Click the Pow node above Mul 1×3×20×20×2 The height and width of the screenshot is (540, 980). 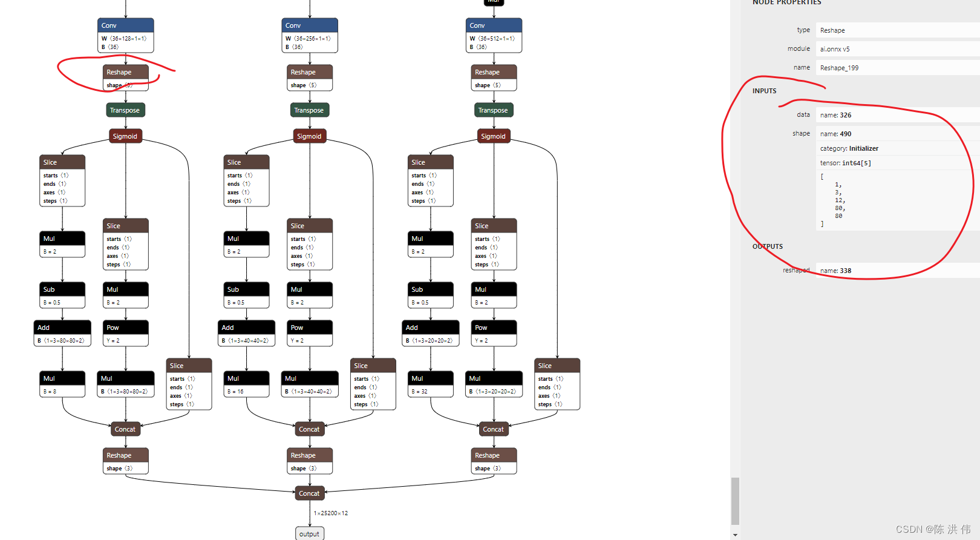point(494,334)
